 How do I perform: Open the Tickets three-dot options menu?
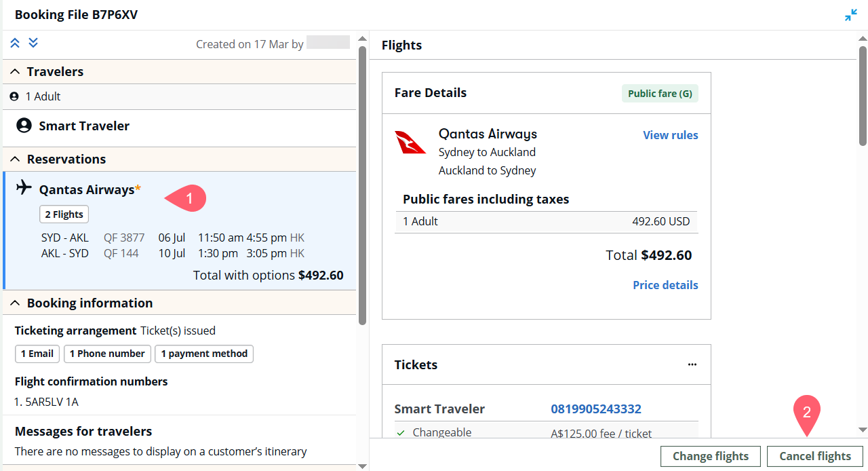click(x=692, y=364)
